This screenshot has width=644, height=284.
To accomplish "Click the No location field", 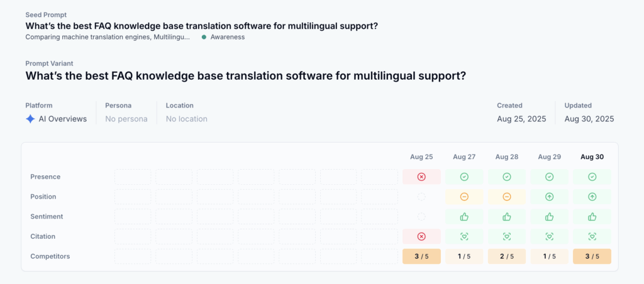I will click(x=186, y=119).
